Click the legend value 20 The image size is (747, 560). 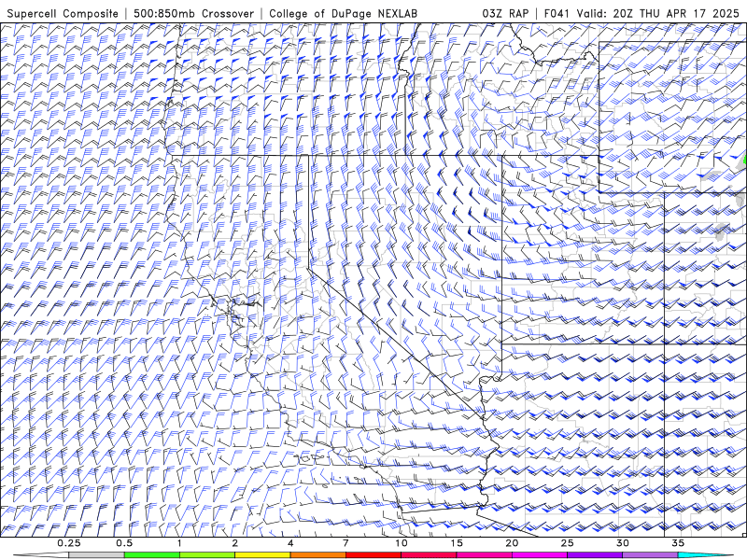tap(512, 543)
